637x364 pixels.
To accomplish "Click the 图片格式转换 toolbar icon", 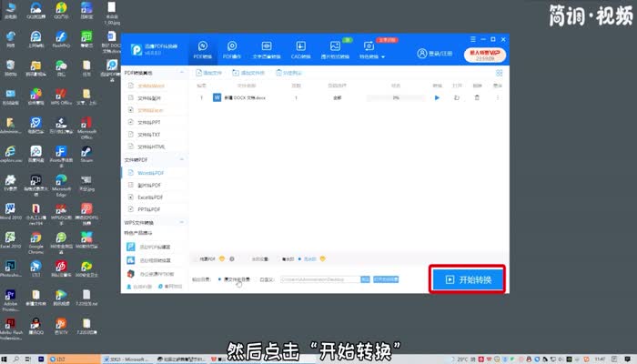I will click(x=336, y=47).
